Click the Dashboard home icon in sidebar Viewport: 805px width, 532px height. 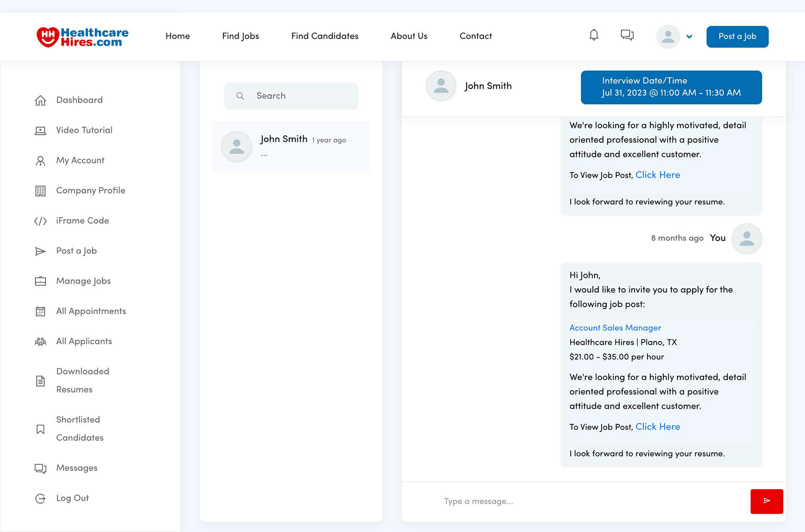point(40,101)
